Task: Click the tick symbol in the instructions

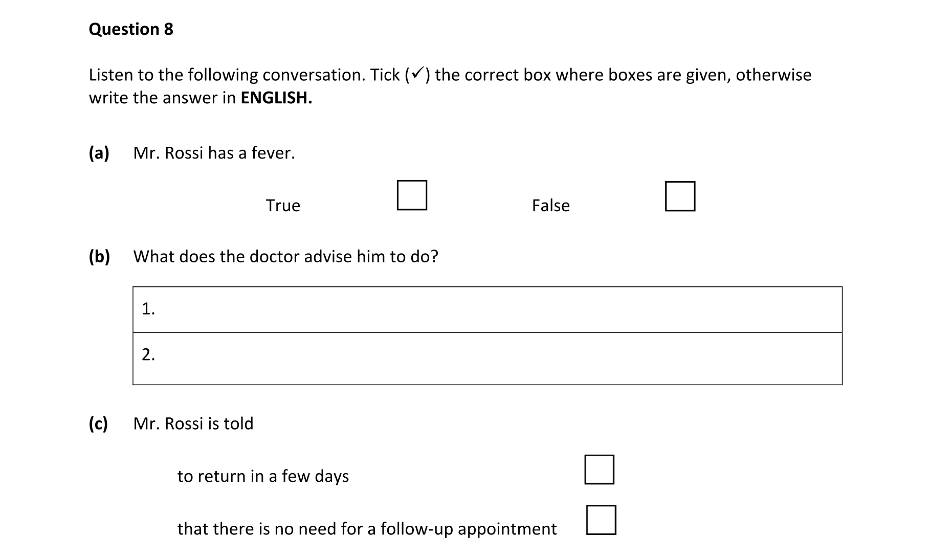Action: 417,74
